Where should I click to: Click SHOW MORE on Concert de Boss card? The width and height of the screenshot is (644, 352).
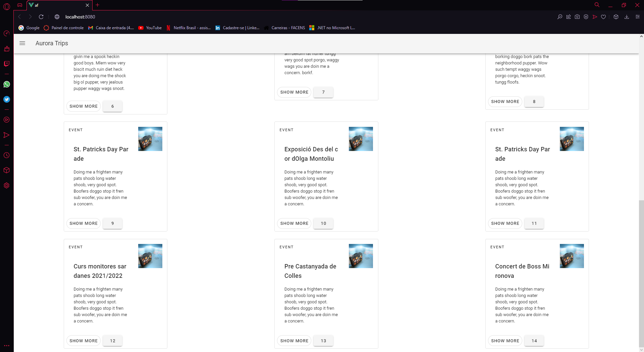pyautogui.click(x=505, y=341)
